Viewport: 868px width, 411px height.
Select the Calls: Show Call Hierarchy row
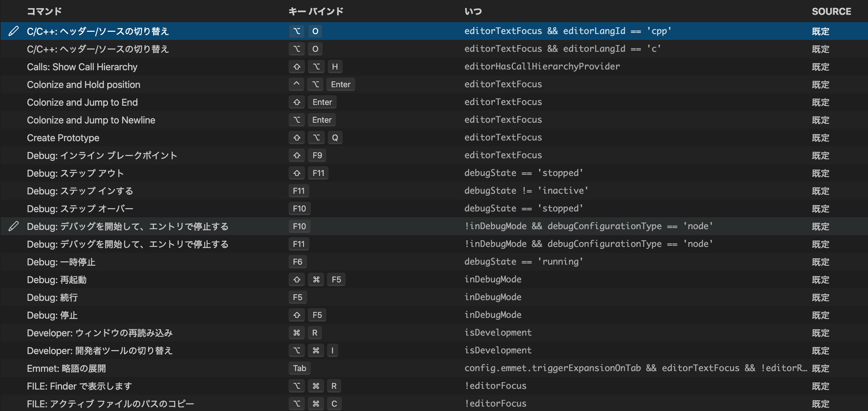82,67
